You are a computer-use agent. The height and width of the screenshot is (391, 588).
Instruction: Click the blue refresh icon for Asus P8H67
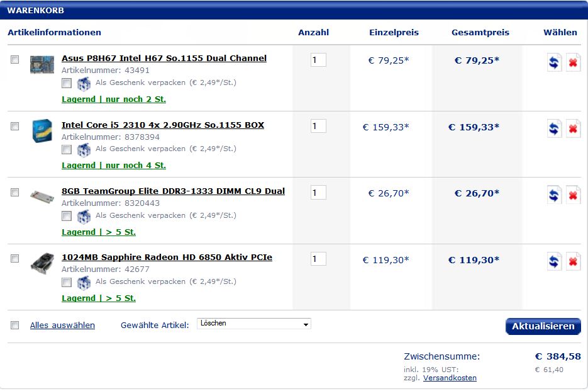coord(554,63)
